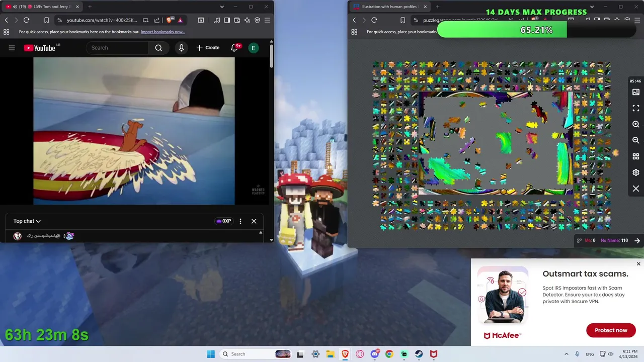Screen dimensions: 644x362
Task: Click the 0XP points button in chat
Action: (x=223, y=221)
